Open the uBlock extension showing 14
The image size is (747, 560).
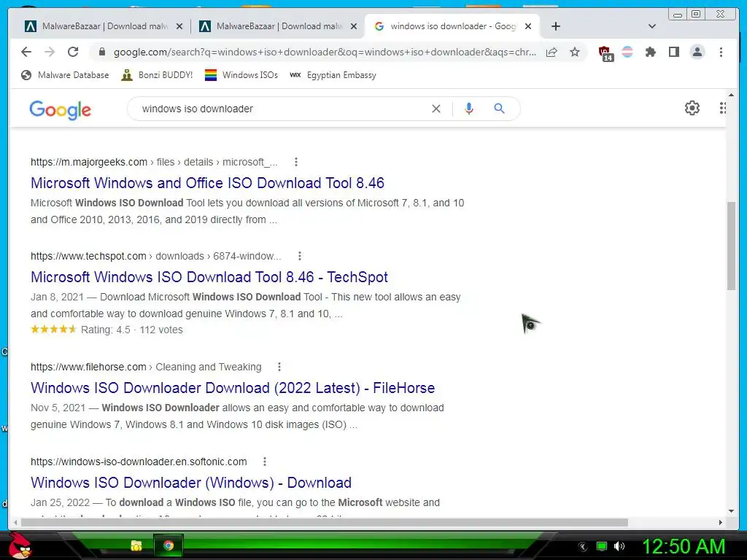pos(605,52)
